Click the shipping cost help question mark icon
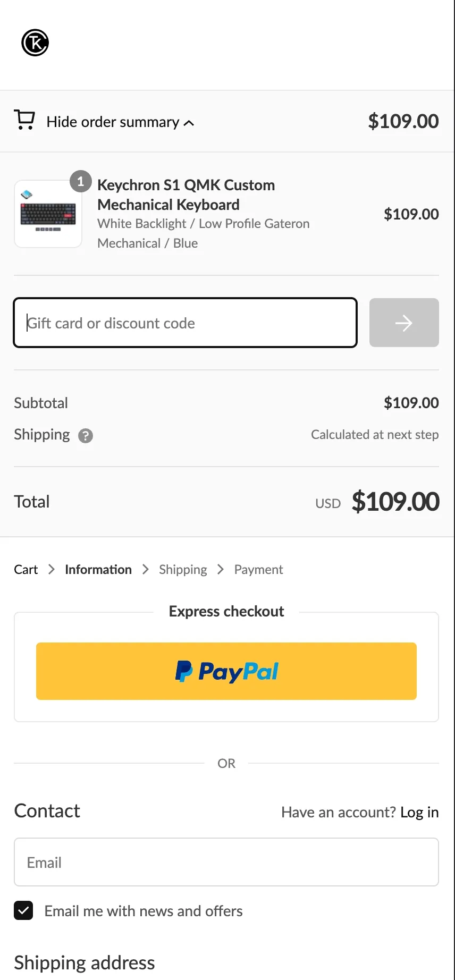 click(86, 436)
